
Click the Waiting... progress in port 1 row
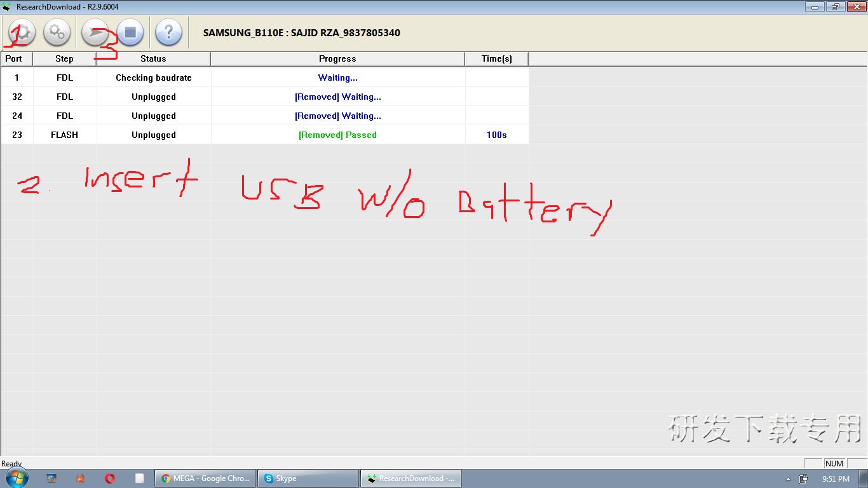pyautogui.click(x=338, y=78)
